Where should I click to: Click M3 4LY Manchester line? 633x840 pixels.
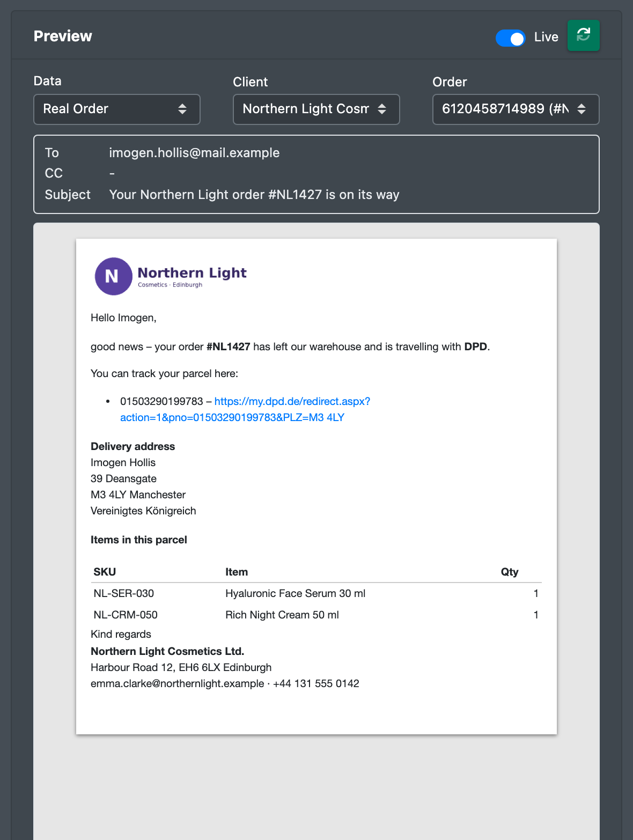click(x=138, y=495)
